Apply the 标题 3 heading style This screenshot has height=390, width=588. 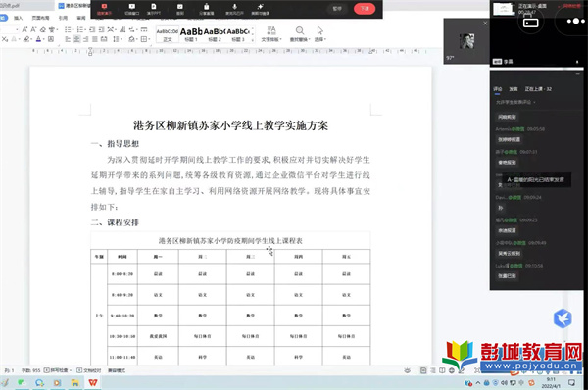click(x=238, y=34)
